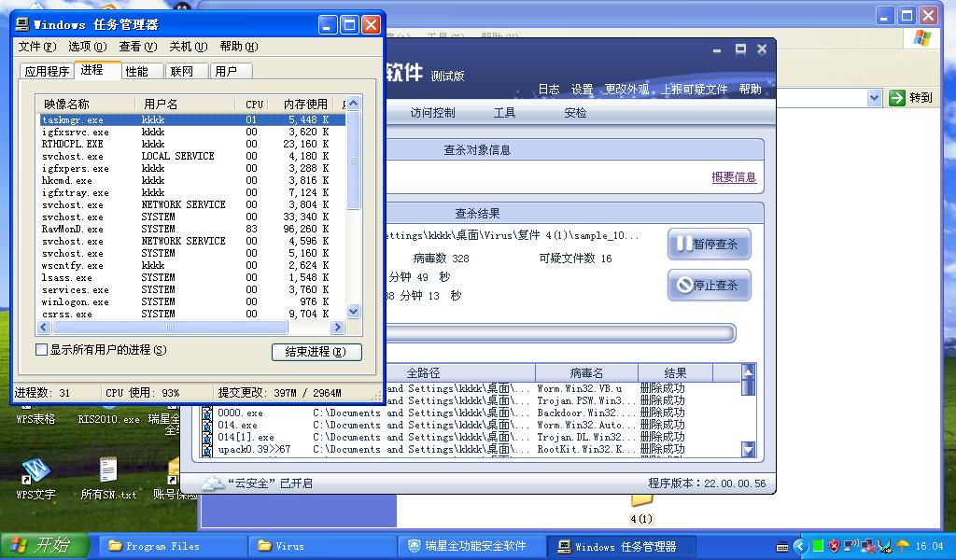Image resolution: width=956 pixels, height=560 pixels.
Task: Open the red Security Center shield tray icon
Action: click(x=834, y=546)
